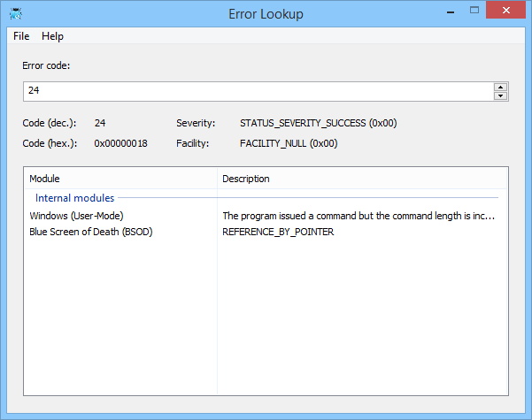
Task: Collapse the Internal modules group
Action: click(x=74, y=198)
